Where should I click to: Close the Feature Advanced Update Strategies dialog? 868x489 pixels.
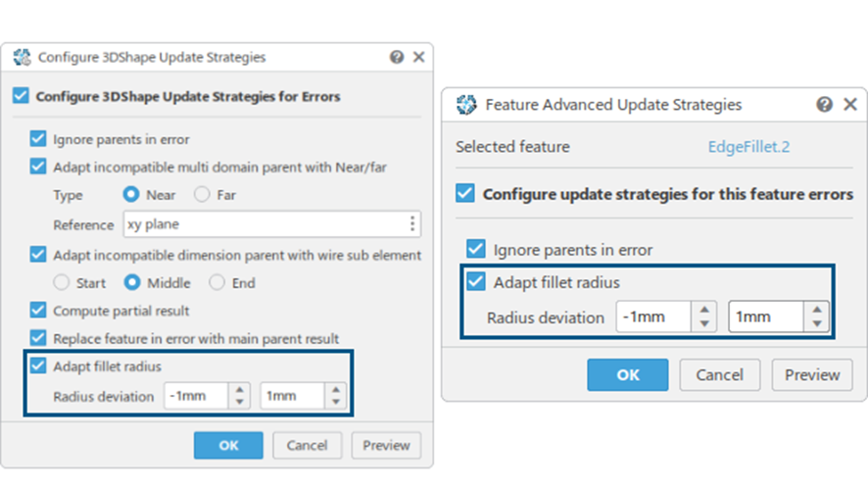point(849,105)
